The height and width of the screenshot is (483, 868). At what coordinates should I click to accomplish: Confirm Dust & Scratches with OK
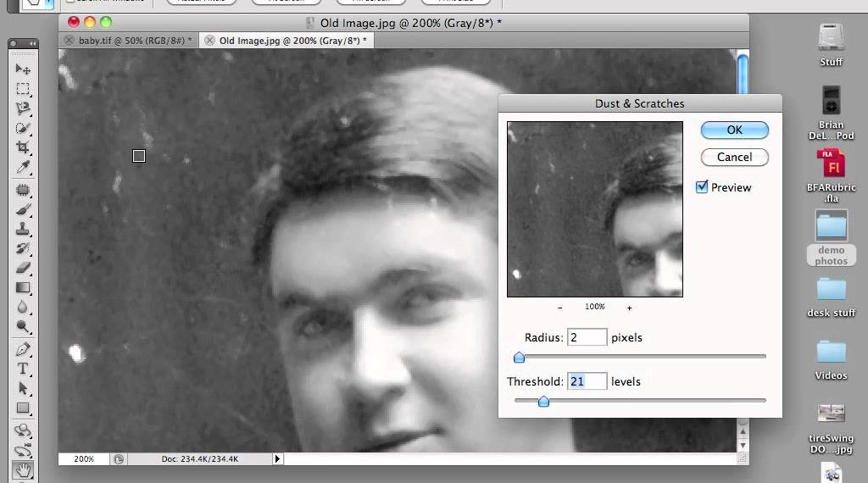735,130
